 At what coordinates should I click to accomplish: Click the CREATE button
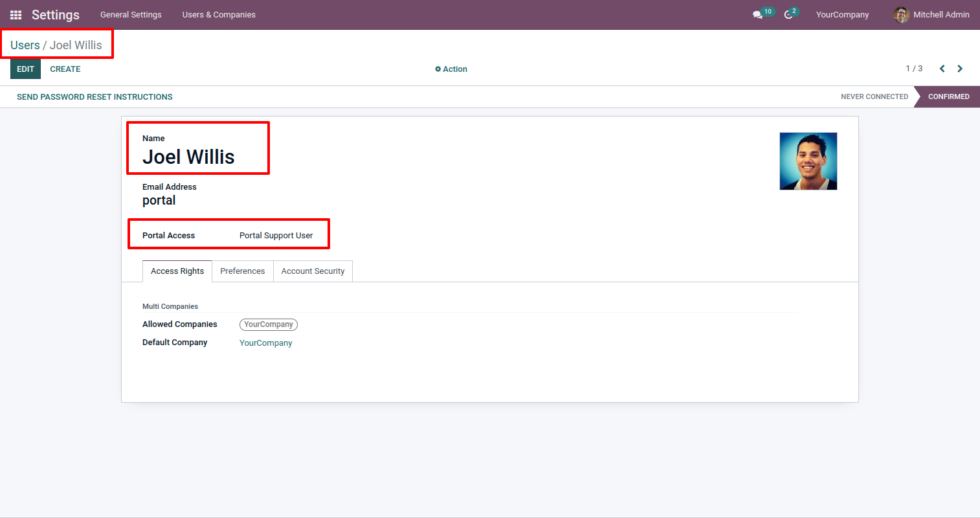65,69
